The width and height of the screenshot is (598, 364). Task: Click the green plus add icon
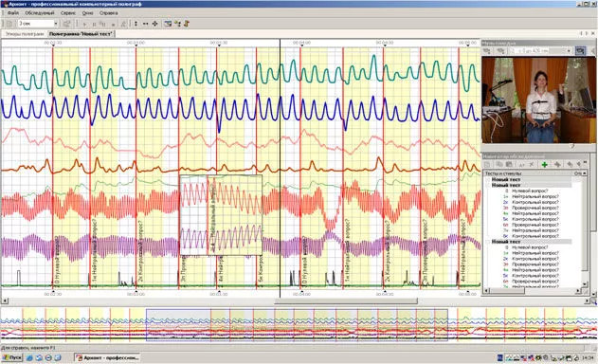click(x=545, y=164)
